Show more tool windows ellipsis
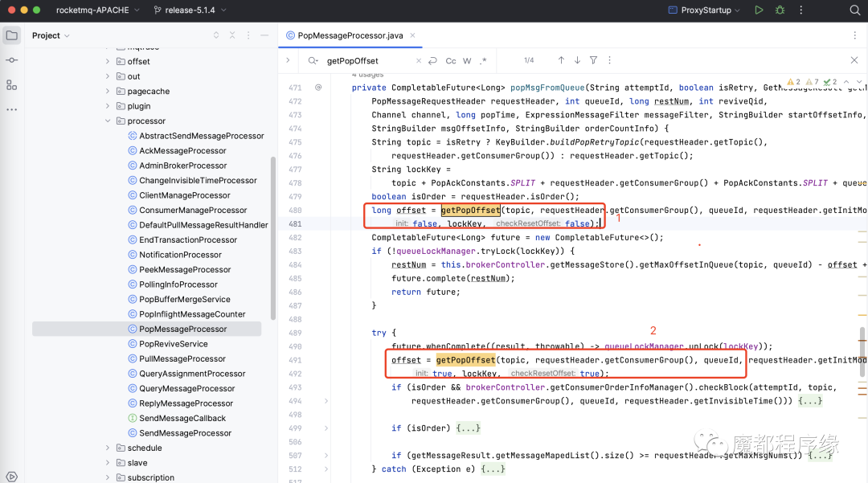 [x=11, y=109]
